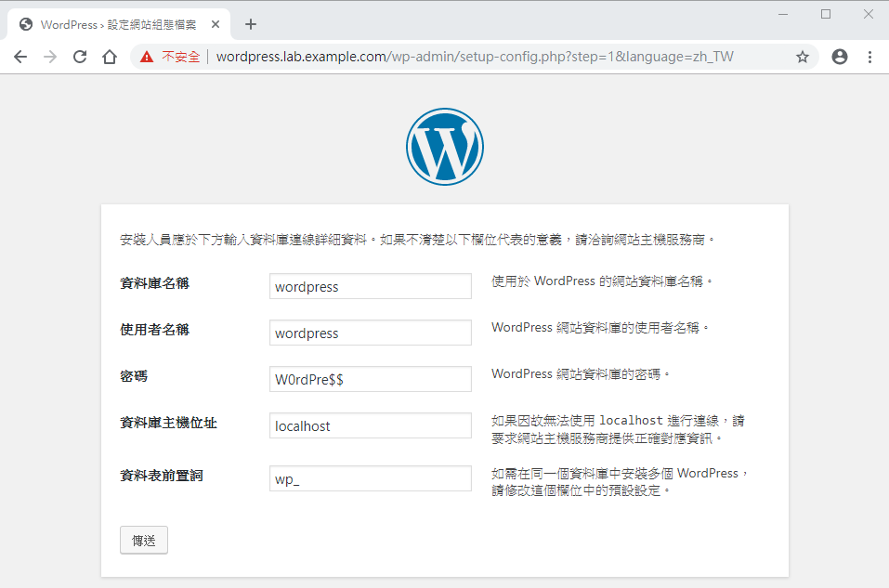Open the browser home page icon

tap(110, 57)
